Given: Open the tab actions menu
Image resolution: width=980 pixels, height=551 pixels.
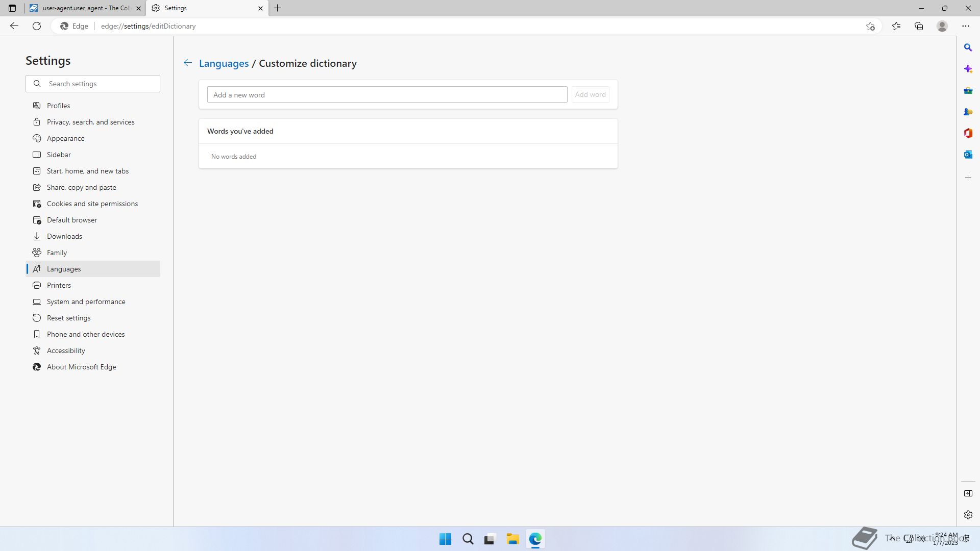Looking at the screenshot, I should pos(12,8).
